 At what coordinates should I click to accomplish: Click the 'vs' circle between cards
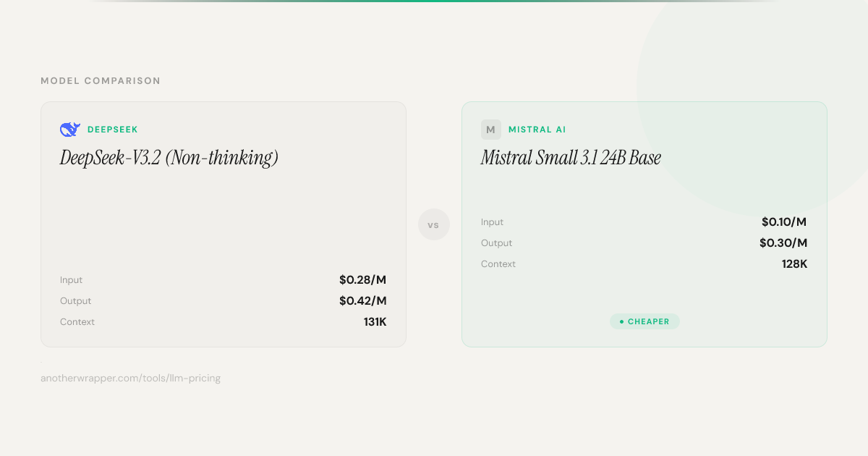pyautogui.click(x=433, y=224)
